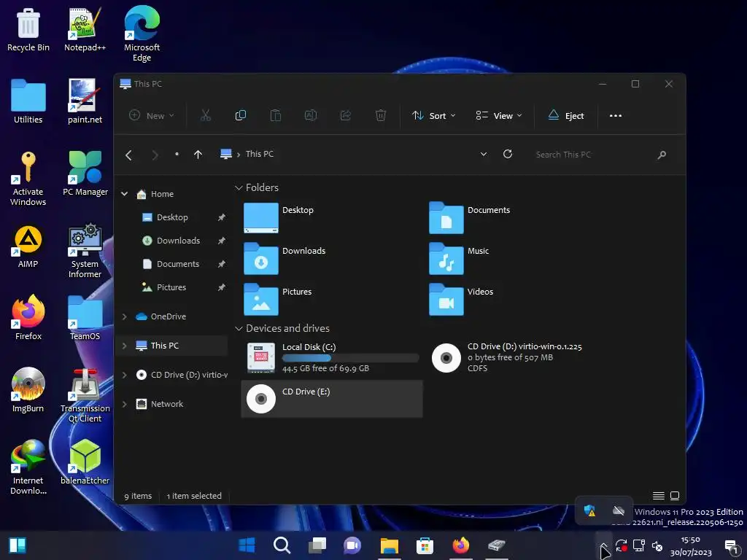
Task: Go up one folder level
Action: (198, 155)
